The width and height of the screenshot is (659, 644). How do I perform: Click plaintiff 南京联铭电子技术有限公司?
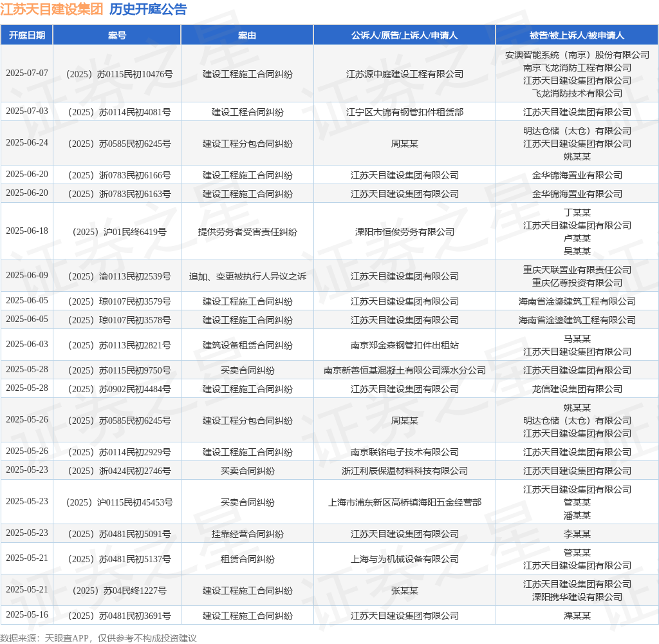[x=404, y=452]
